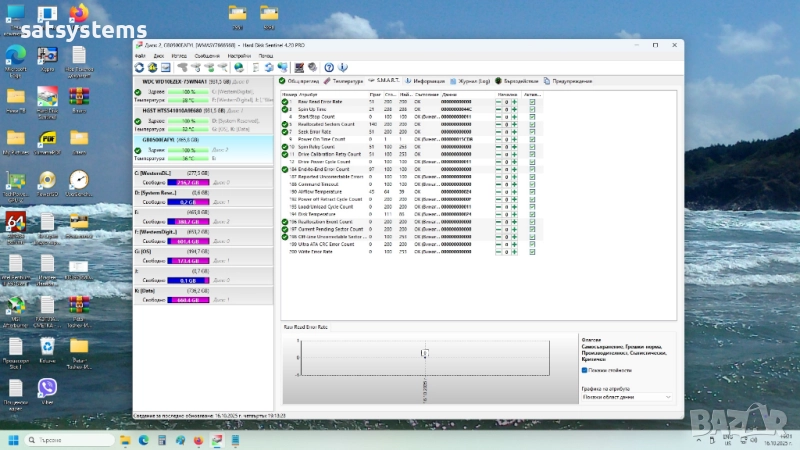
Task: Click the download arrow icon beside help
Action: pyautogui.click(x=343, y=67)
